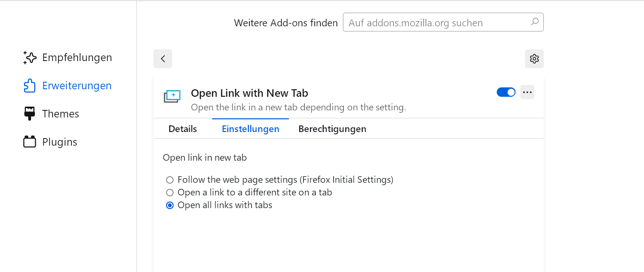Disable the Open Link with New Tab extension
The image size is (644, 272).
pyautogui.click(x=506, y=92)
